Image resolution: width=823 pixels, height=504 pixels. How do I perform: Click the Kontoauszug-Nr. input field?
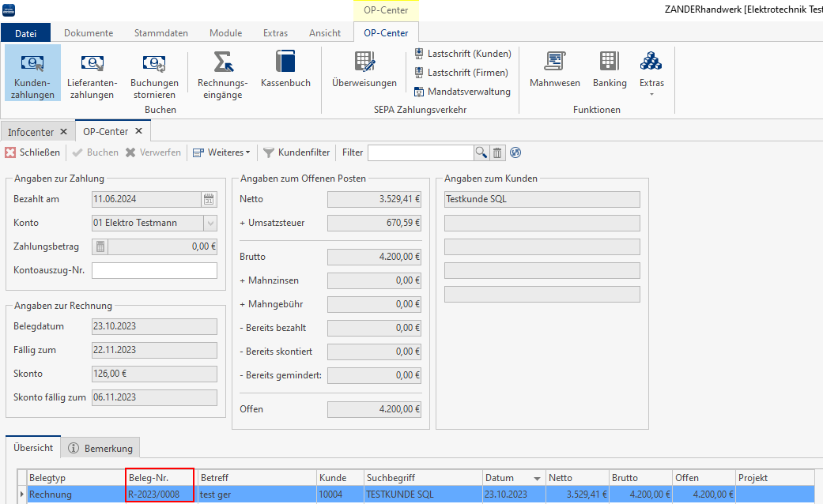[x=154, y=270]
